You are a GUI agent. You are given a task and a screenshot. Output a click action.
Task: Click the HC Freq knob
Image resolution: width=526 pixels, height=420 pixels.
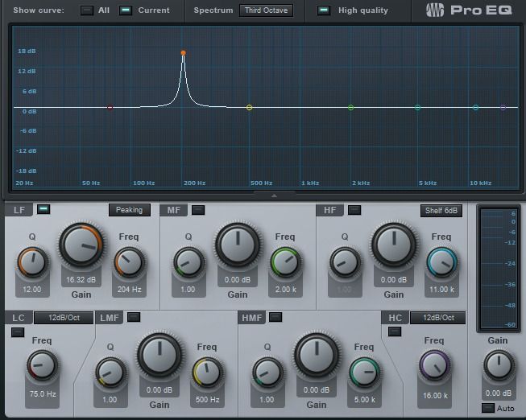pyautogui.click(x=434, y=365)
